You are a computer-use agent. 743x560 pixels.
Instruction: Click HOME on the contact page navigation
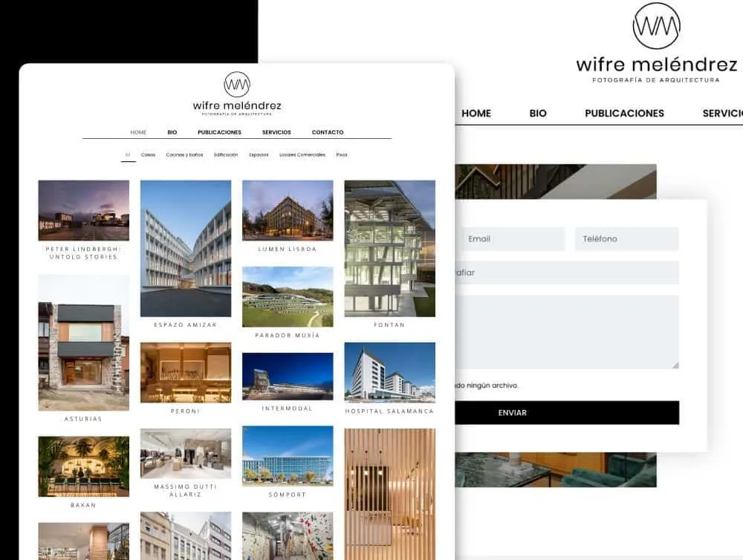click(x=476, y=113)
